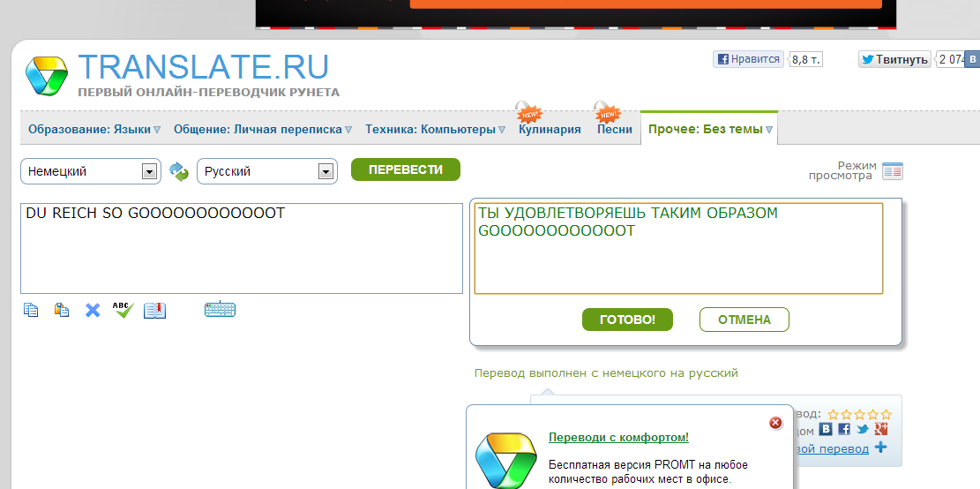Paste text icon below source field
Image resolution: width=980 pixels, height=489 pixels.
(61, 310)
